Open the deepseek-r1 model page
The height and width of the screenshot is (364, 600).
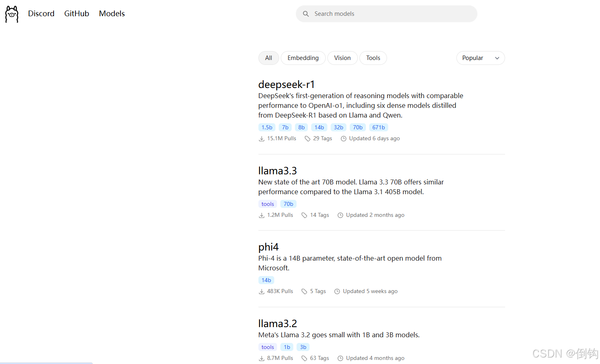point(286,84)
